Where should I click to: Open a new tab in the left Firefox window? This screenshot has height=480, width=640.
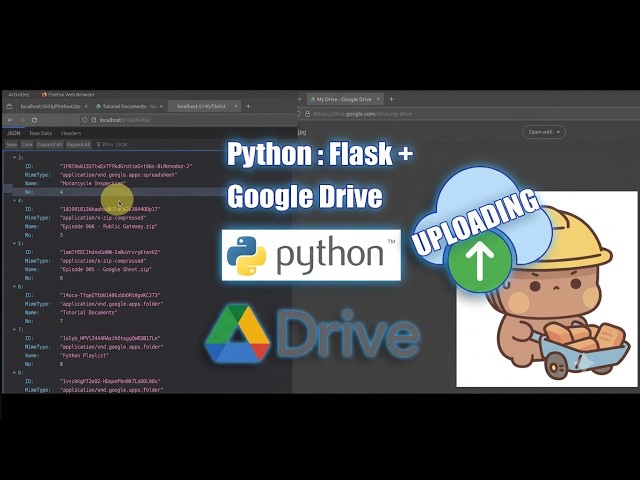tap(248, 106)
